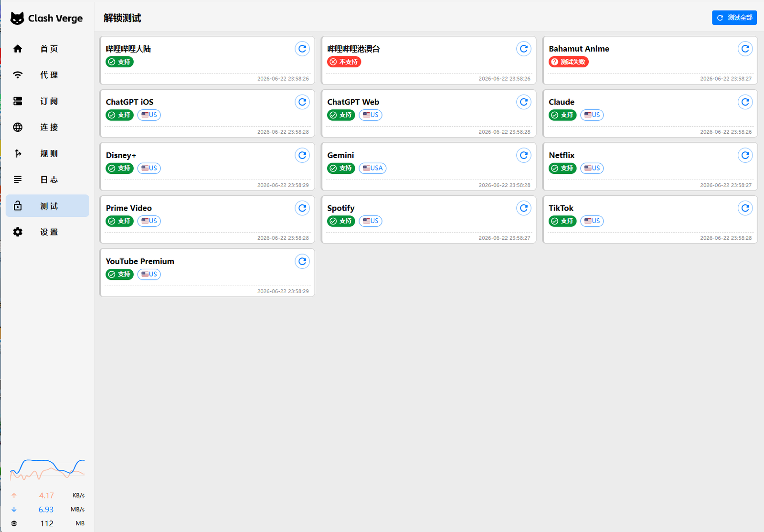Switch to the 连接 connections page
This screenshot has width=764, height=532.
[x=47, y=127]
